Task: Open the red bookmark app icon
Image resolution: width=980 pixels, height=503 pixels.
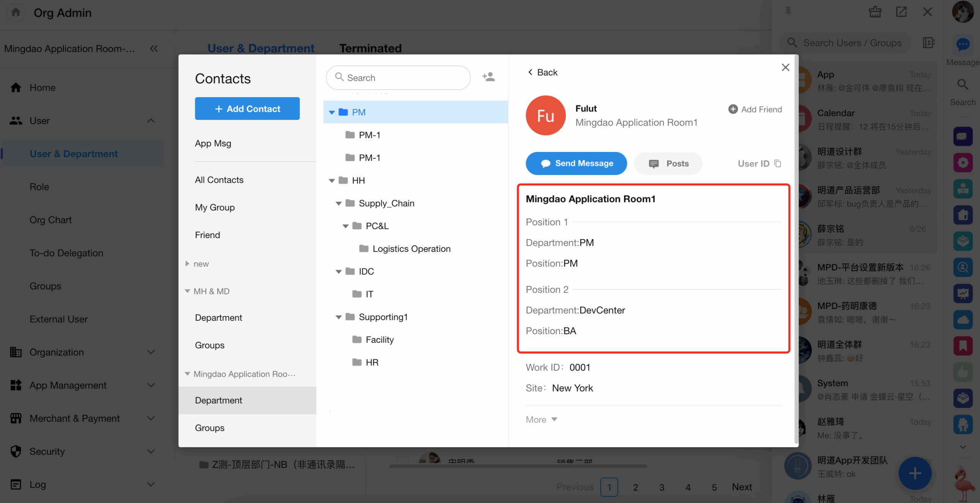Action: click(x=963, y=346)
